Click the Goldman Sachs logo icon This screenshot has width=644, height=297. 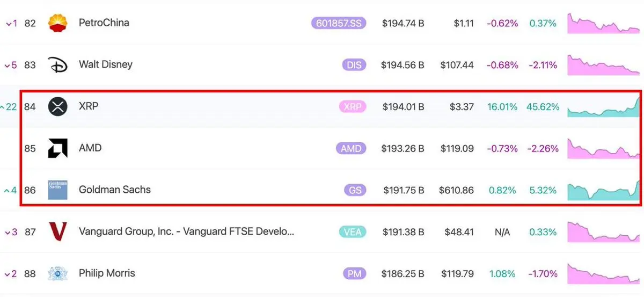[x=58, y=190]
